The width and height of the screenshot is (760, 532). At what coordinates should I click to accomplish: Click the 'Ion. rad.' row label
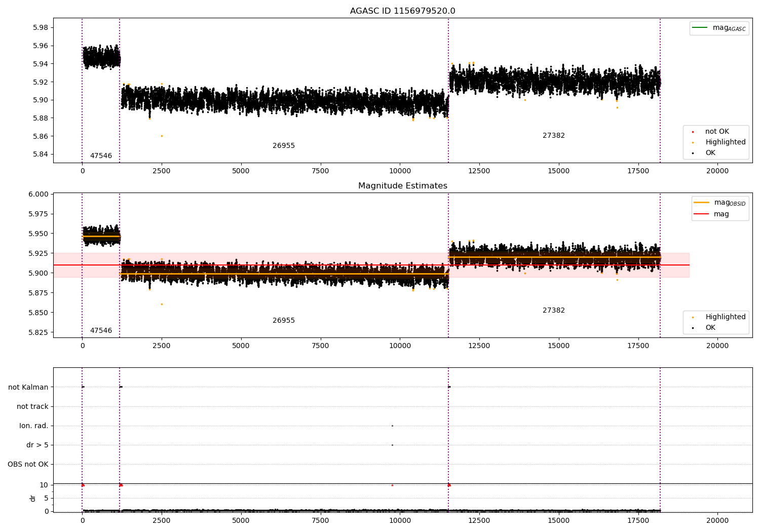(x=34, y=426)
